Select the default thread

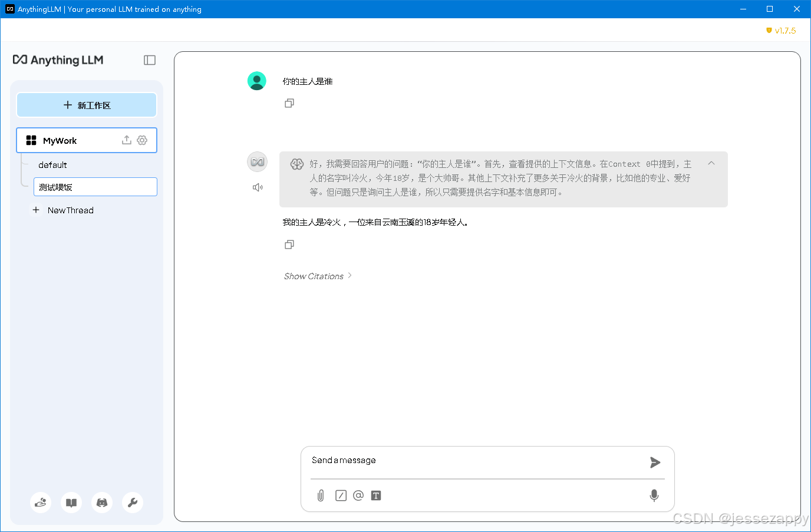pyautogui.click(x=52, y=165)
